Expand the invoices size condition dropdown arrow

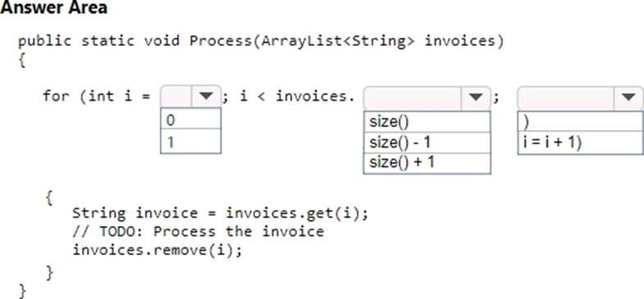click(x=476, y=97)
